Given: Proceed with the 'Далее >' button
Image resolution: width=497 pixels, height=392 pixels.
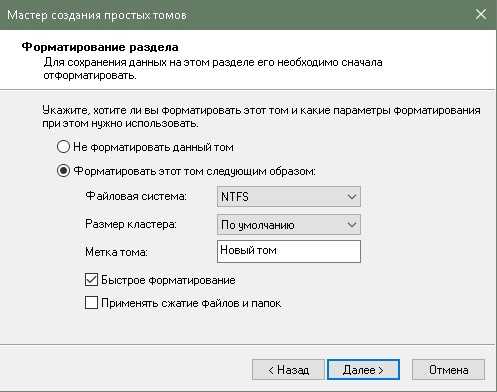Looking at the screenshot, I should pyautogui.click(x=363, y=370).
